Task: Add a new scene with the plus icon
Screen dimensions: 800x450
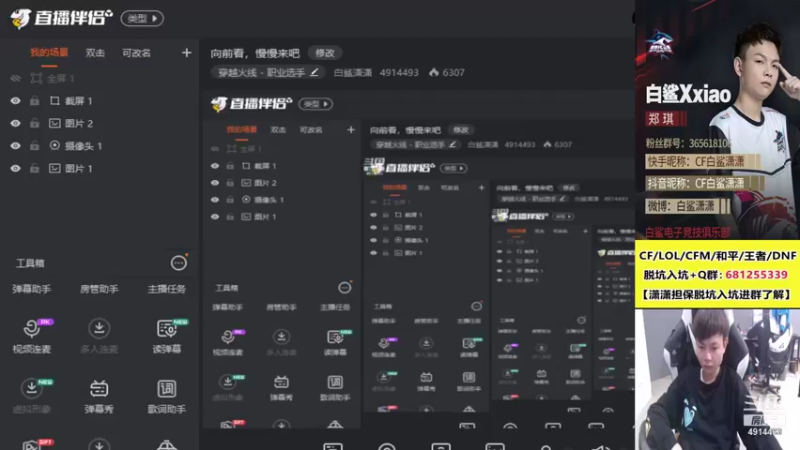Action: tap(186, 53)
